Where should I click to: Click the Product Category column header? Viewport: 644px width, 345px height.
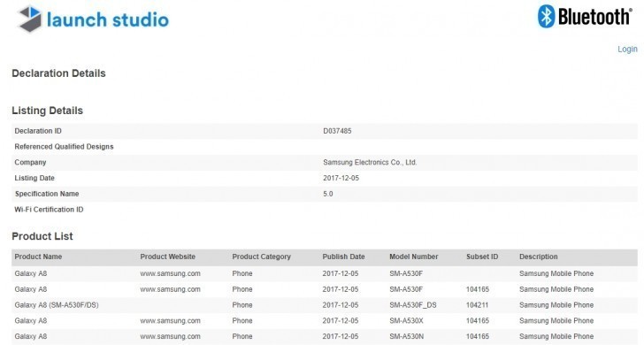pos(261,257)
